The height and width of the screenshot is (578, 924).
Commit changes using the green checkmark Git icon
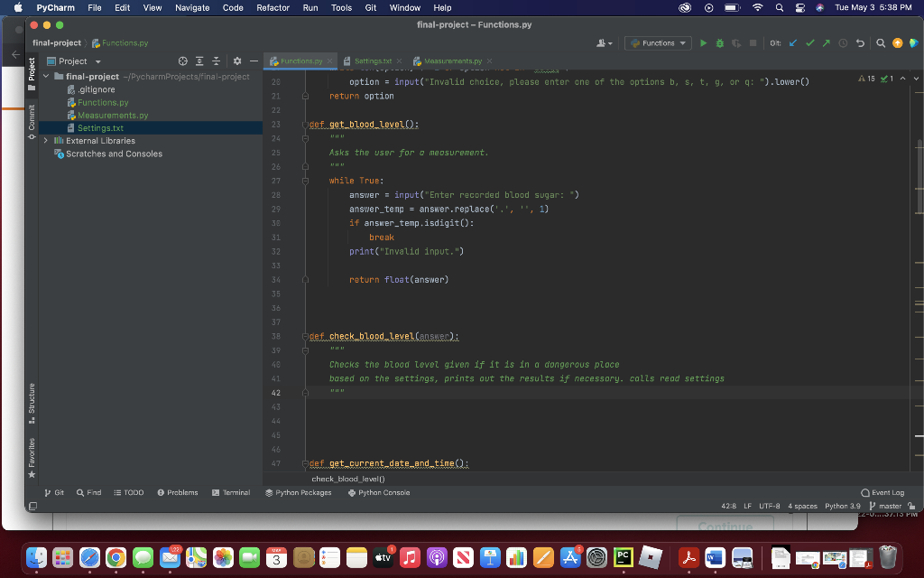810,42
